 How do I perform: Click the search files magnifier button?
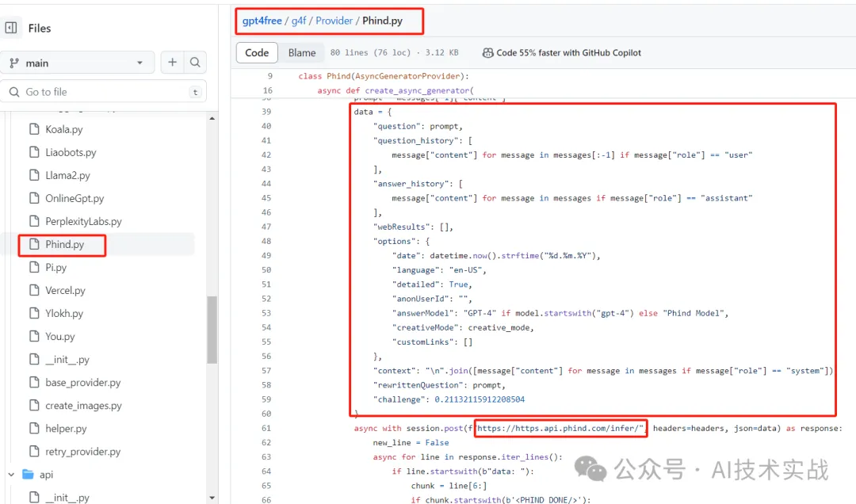point(195,63)
